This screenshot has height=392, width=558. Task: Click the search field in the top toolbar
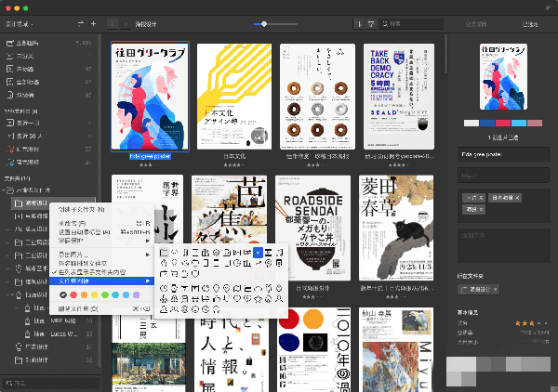coord(409,22)
